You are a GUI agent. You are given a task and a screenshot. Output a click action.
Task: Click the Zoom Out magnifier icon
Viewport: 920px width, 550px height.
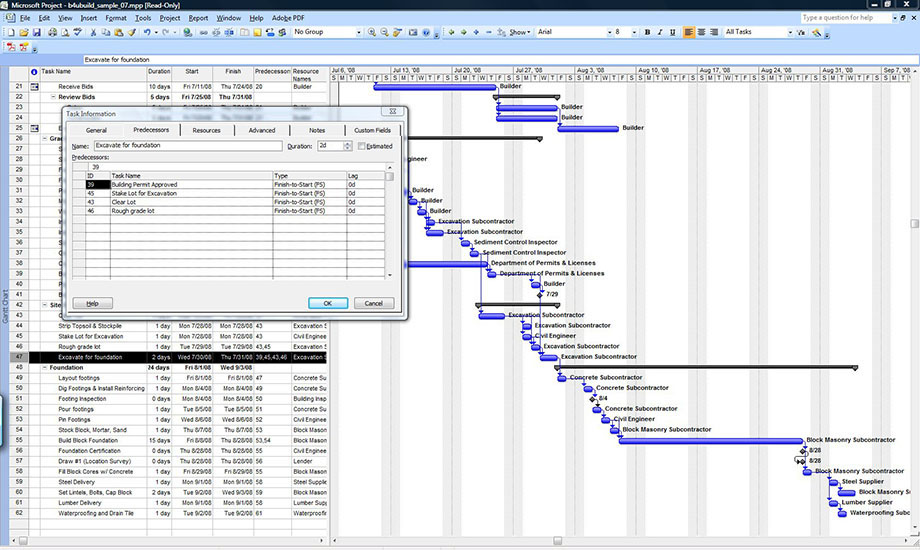[384, 32]
